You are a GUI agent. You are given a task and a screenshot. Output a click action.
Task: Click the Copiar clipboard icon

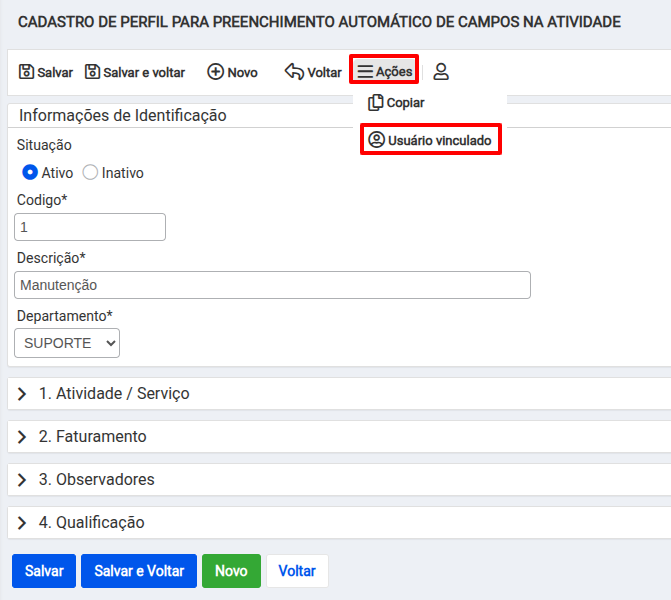click(x=375, y=103)
